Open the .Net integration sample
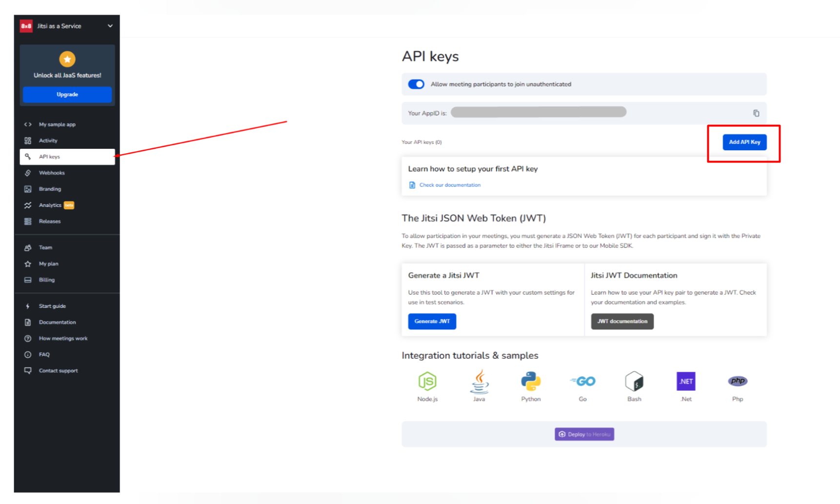Screen dimensions: 840x504 point(686,386)
